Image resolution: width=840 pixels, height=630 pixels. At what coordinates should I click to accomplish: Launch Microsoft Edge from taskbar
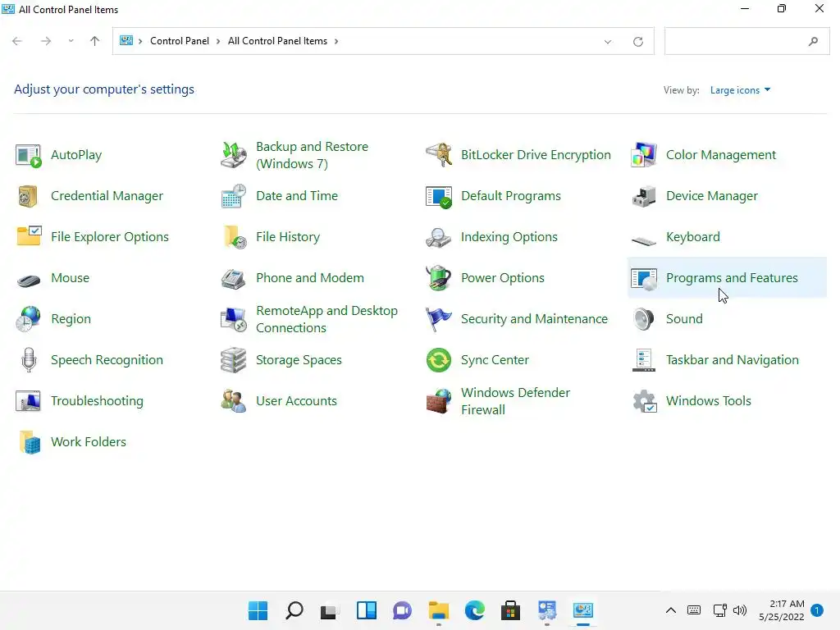[475, 610]
